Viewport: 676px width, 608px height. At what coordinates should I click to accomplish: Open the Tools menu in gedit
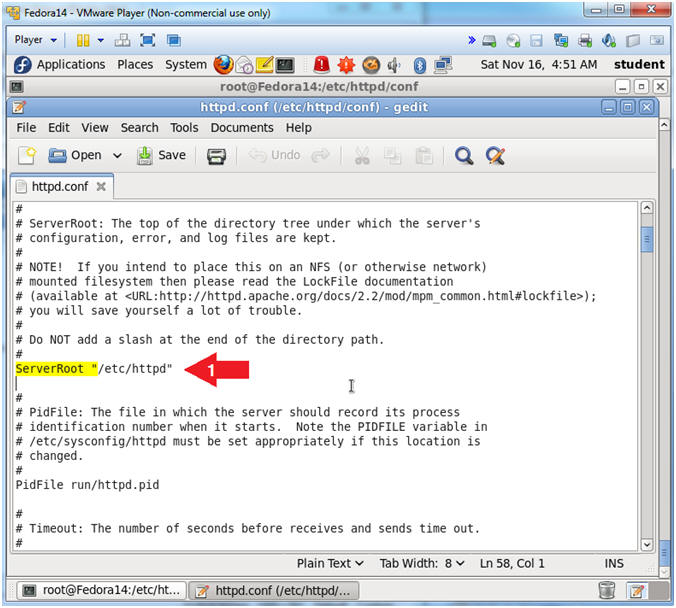[184, 128]
